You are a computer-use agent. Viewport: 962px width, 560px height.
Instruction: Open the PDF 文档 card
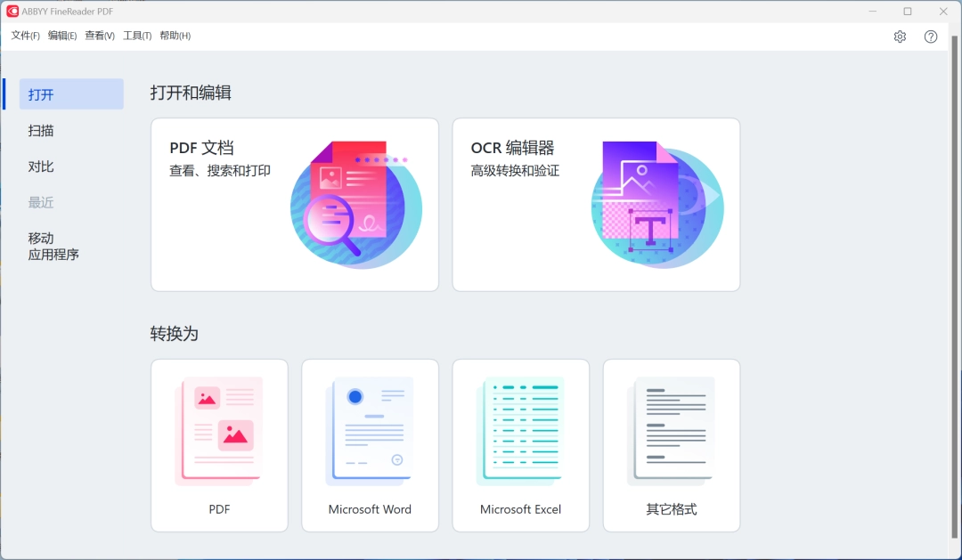(295, 205)
